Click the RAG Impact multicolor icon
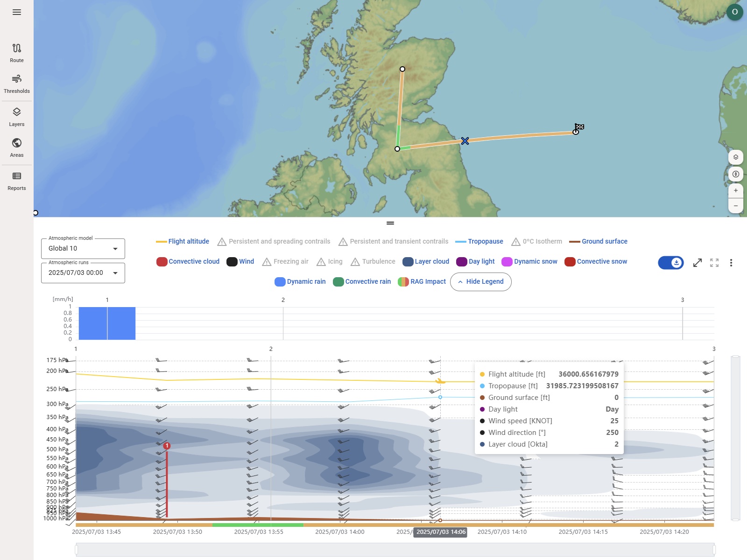This screenshot has height=560, width=747. tap(403, 282)
